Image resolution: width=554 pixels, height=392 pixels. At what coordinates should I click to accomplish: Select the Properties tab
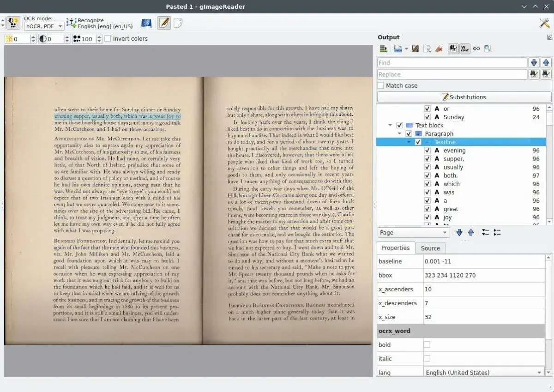pos(395,248)
